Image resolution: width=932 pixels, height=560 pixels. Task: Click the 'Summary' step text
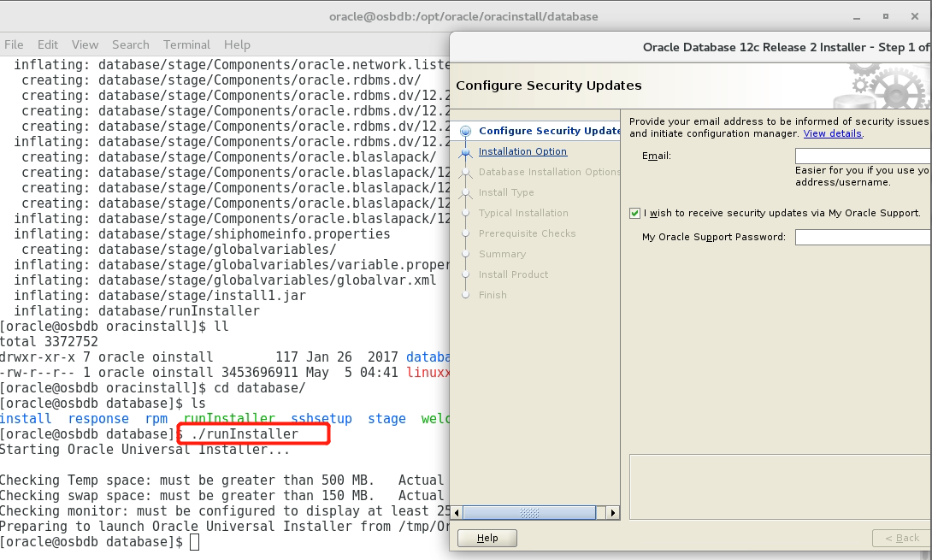(502, 254)
